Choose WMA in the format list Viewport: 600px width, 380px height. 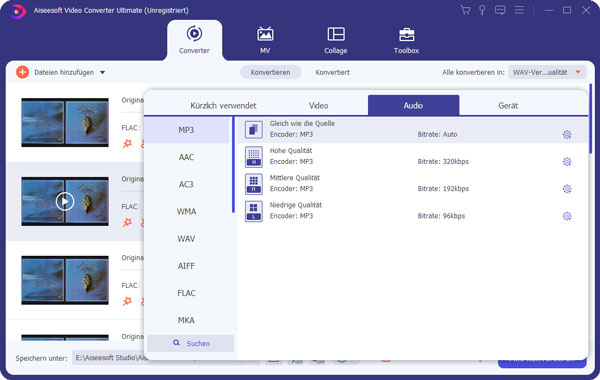point(186,212)
